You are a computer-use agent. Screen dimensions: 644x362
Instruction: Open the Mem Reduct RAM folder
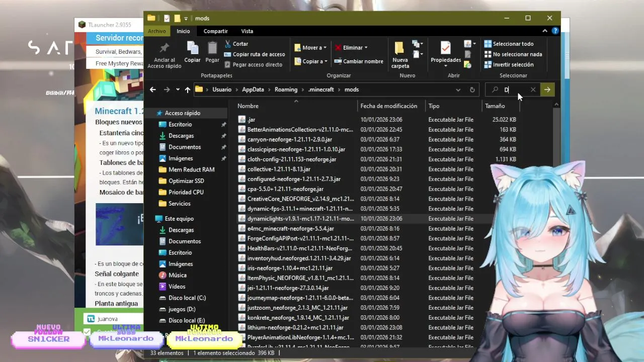click(x=191, y=169)
